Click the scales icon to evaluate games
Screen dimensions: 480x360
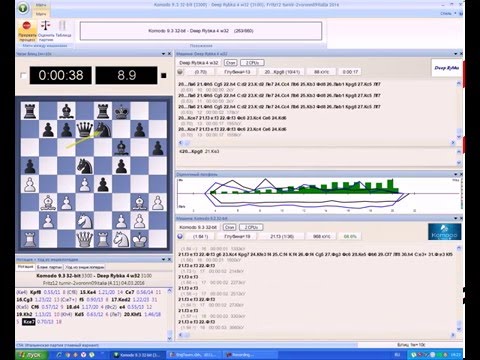pyautogui.click(x=46, y=26)
